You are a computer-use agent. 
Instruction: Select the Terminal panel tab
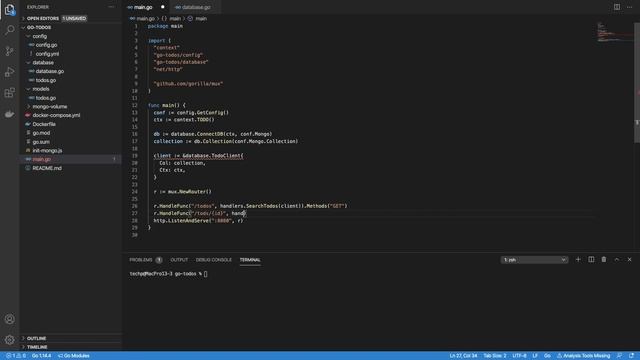click(250, 260)
